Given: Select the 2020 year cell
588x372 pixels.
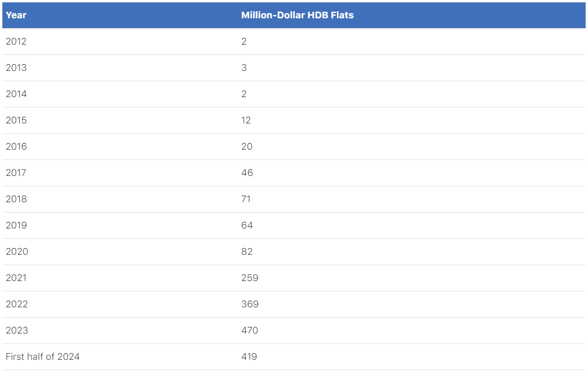Looking at the screenshot, I should tap(16, 251).
